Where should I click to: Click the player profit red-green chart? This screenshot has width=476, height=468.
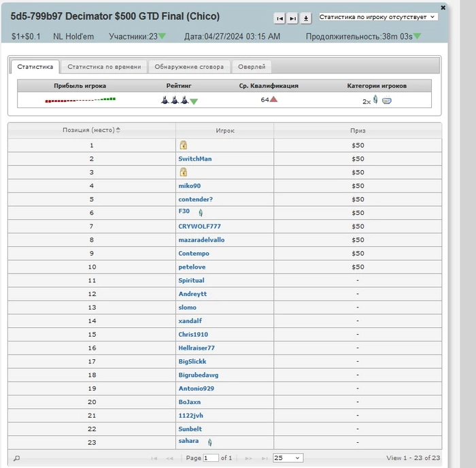(x=80, y=100)
